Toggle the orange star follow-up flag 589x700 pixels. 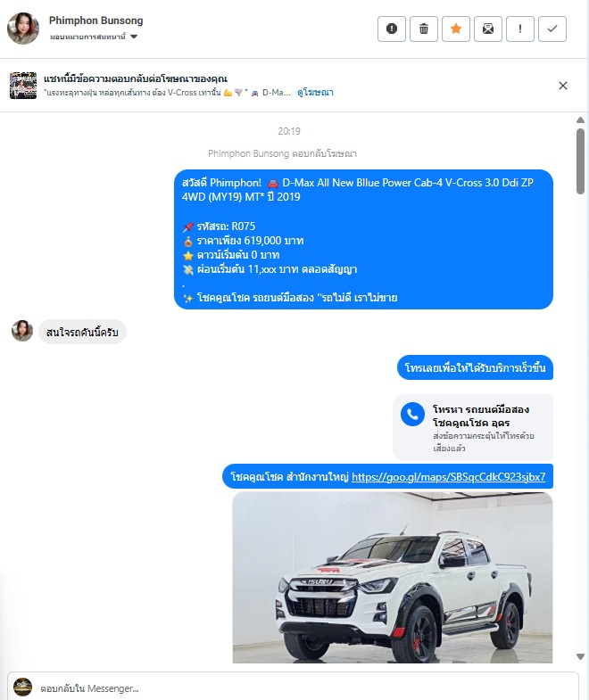[456, 29]
